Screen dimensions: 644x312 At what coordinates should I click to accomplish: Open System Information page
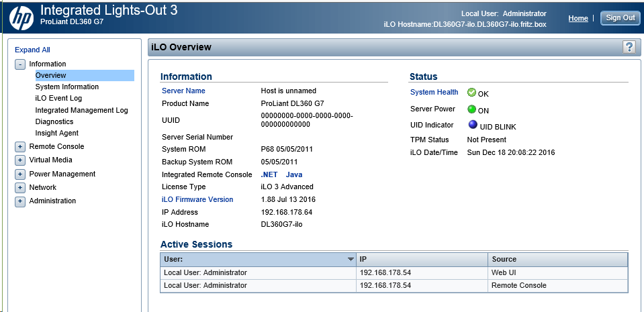pos(67,87)
